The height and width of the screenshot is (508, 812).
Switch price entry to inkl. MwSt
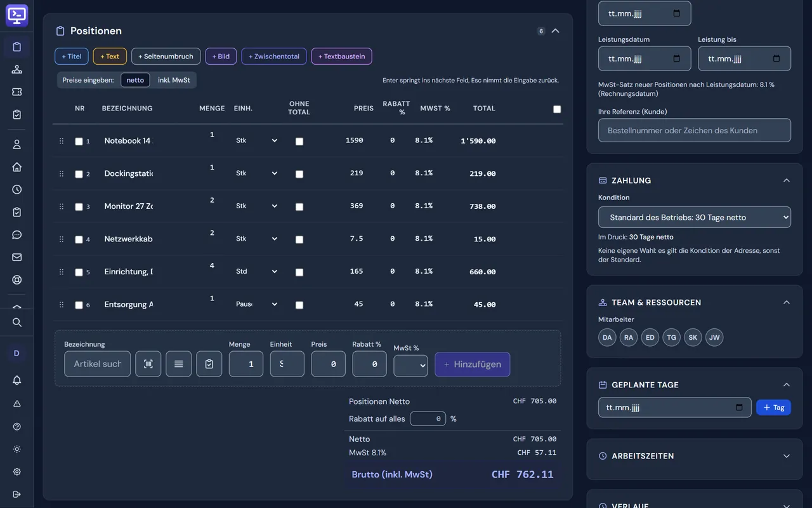[x=174, y=80]
